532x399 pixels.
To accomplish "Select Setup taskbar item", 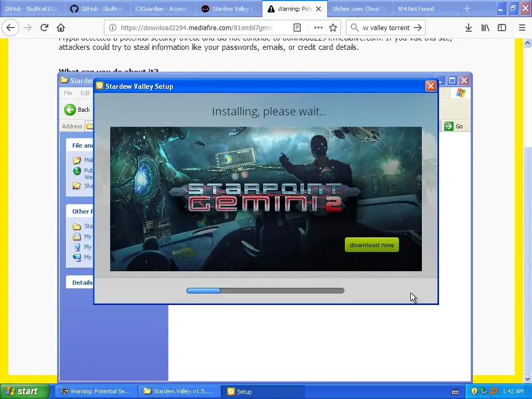I will point(262,392).
